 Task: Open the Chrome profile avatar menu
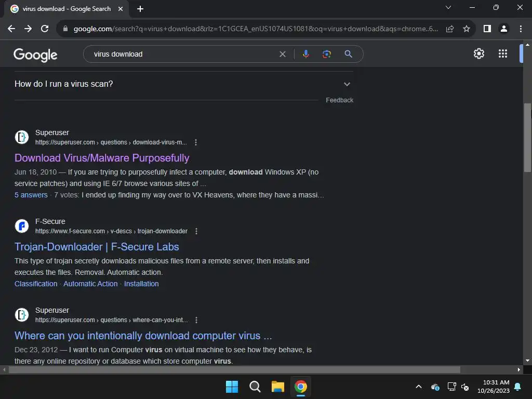tap(504, 29)
